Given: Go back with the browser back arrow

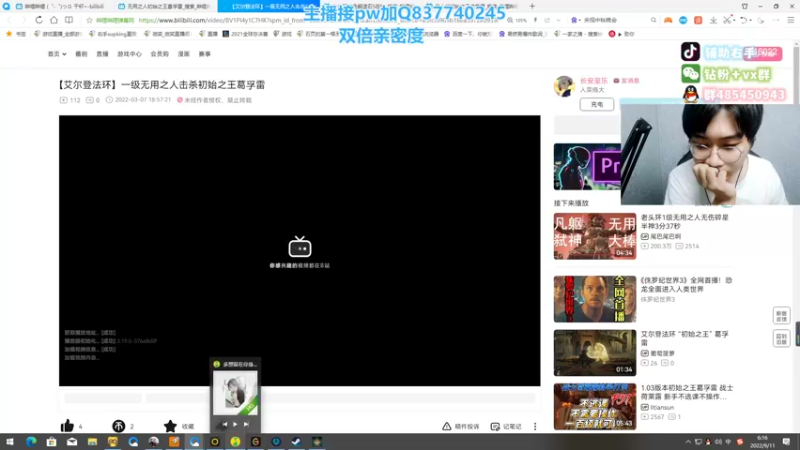Looking at the screenshot, I should (9, 20).
